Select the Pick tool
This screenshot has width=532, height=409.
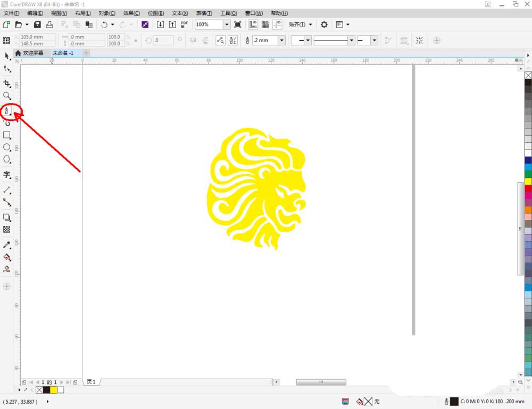point(7,56)
